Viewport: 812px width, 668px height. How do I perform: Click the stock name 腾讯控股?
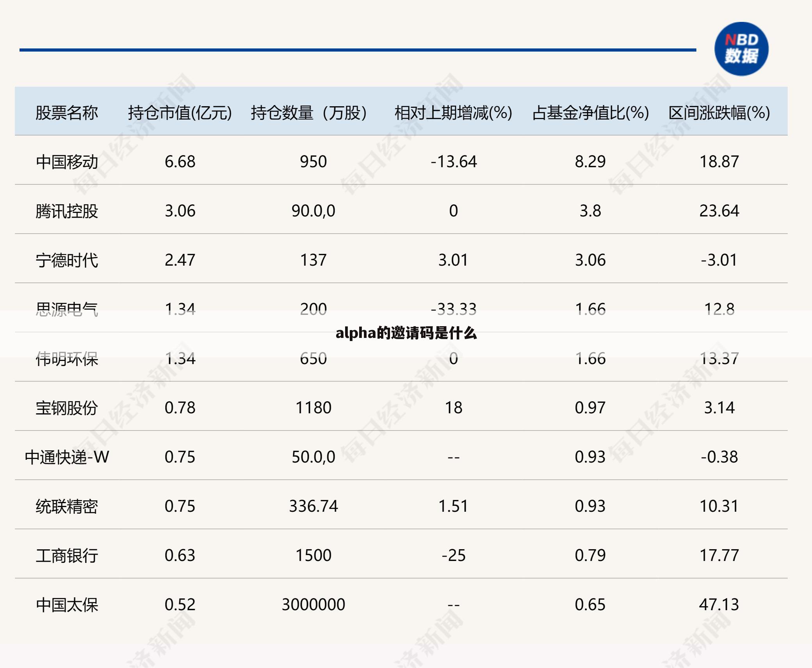coord(67,211)
